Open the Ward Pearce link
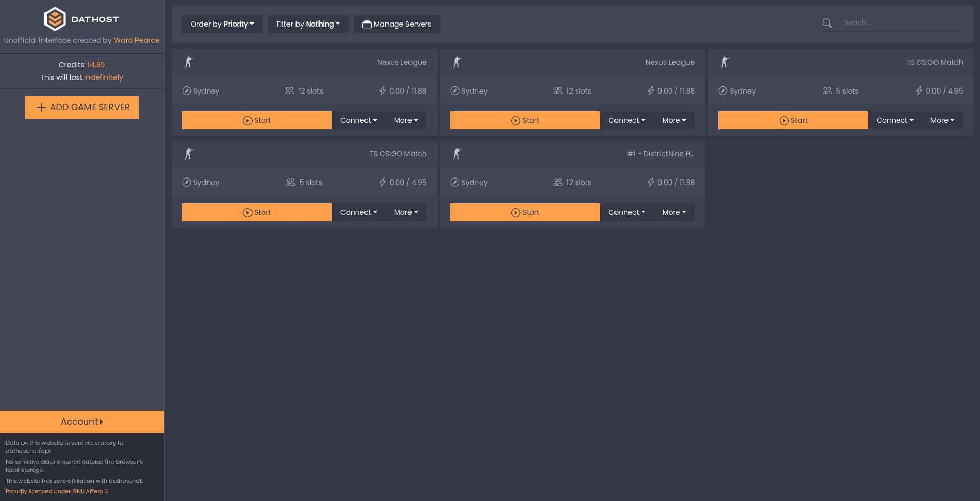This screenshot has height=501, width=980. 136,40
